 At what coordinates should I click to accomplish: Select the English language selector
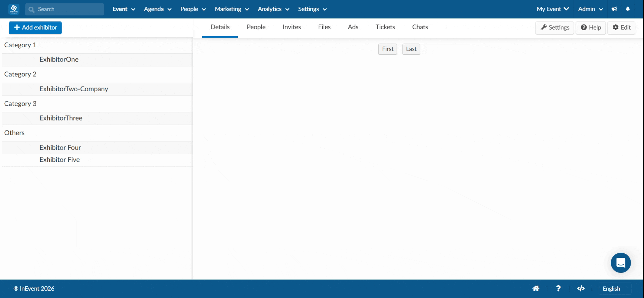(614, 289)
